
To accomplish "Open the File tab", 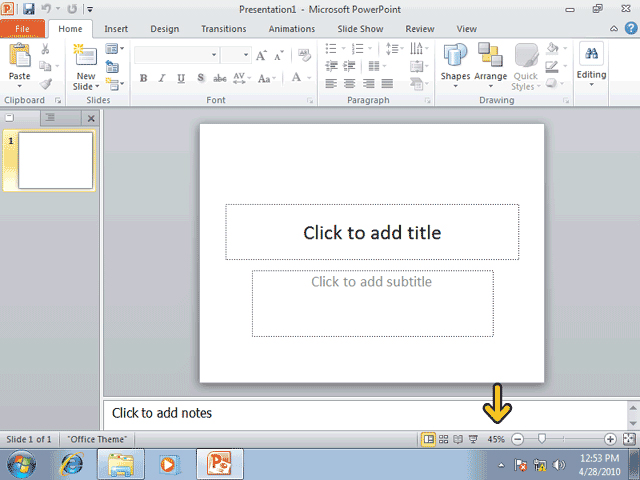I will pos(22,29).
